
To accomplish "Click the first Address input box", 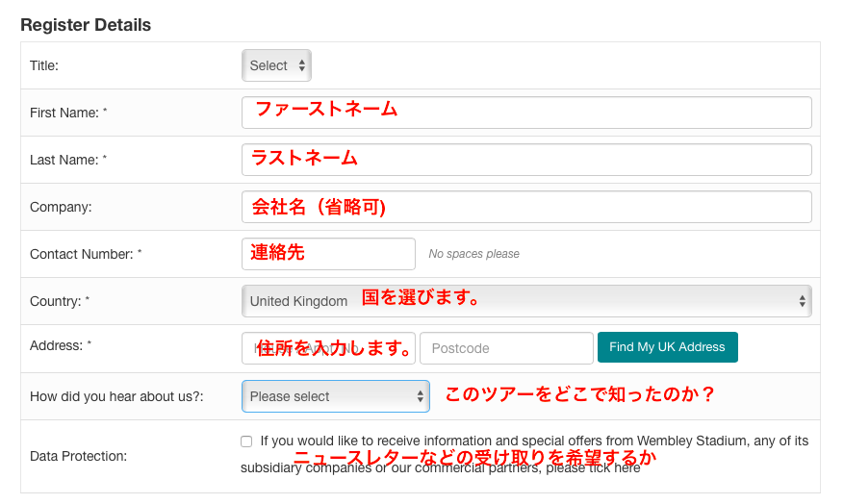I will point(328,348).
